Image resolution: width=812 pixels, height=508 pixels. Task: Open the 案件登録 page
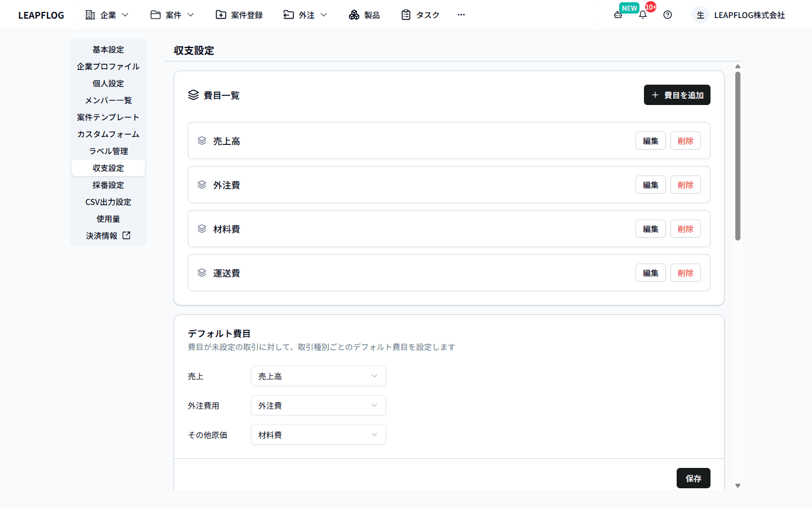point(239,15)
